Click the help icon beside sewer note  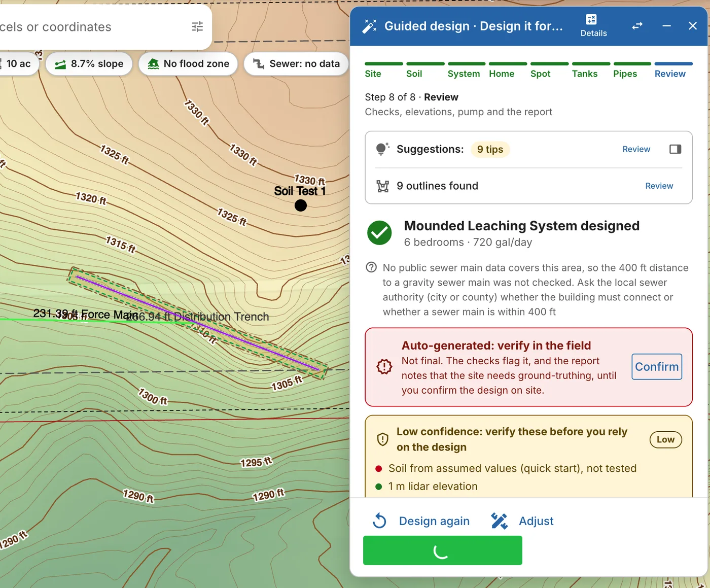click(x=371, y=267)
